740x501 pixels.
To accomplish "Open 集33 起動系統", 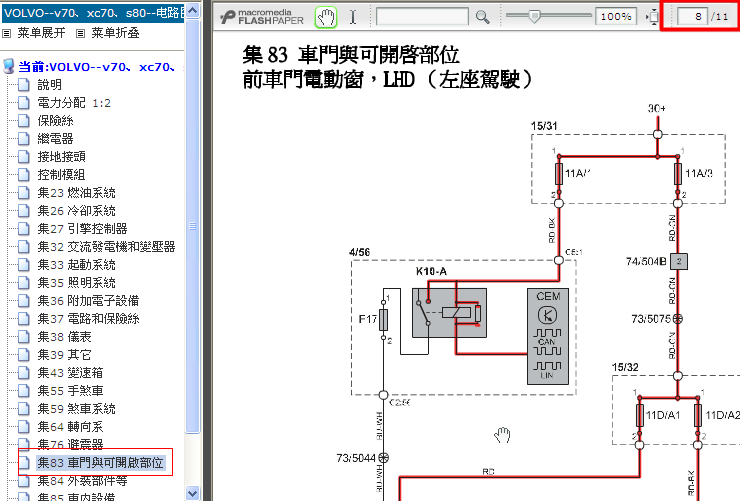I will tap(76, 265).
